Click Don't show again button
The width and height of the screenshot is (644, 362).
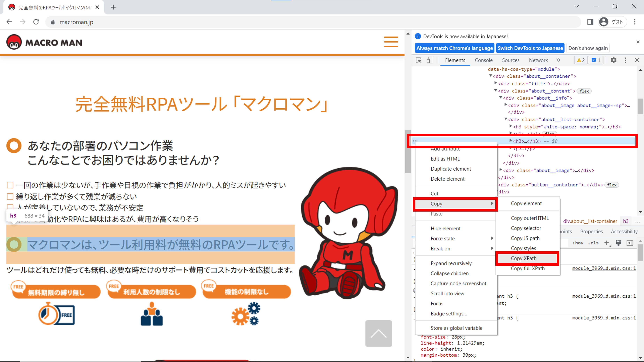[x=588, y=48]
